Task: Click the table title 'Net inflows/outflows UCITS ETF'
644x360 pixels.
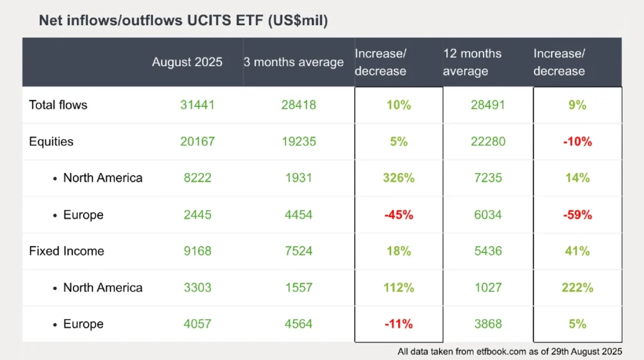Action: click(183, 21)
